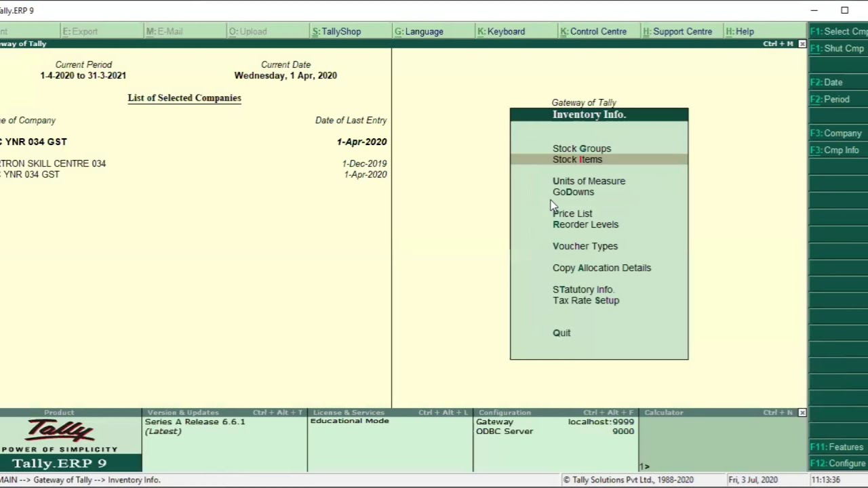Open Voucher Types
The image size is (868, 488).
585,246
